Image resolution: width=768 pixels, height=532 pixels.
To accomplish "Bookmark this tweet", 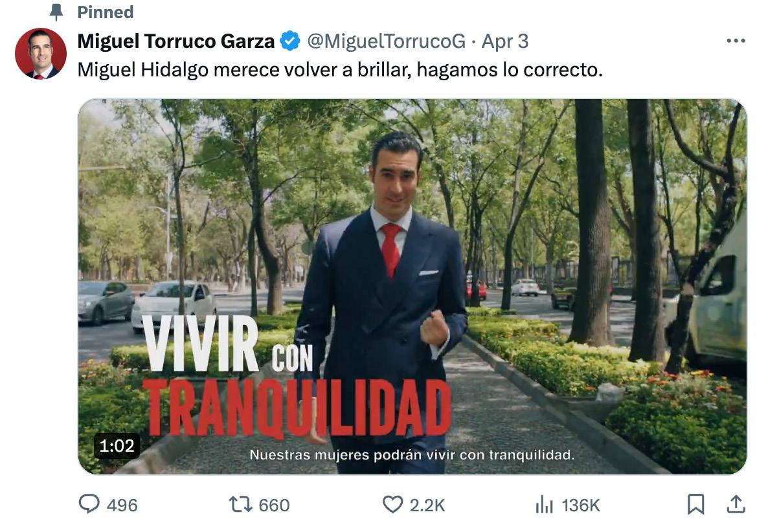I will click(x=696, y=504).
